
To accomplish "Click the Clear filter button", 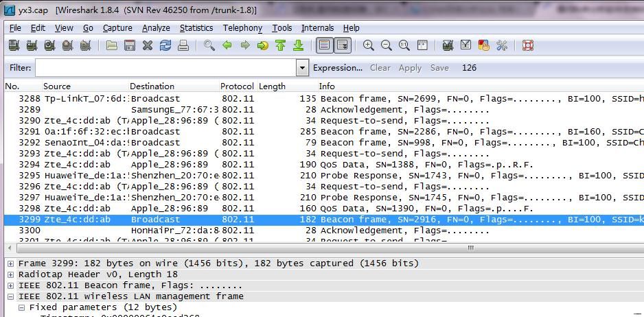I will click(x=380, y=68).
